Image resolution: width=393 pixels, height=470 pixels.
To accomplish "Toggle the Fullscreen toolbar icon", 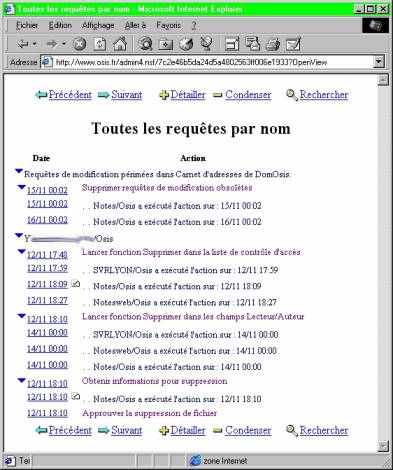I will pyautogui.click(x=232, y=44).
